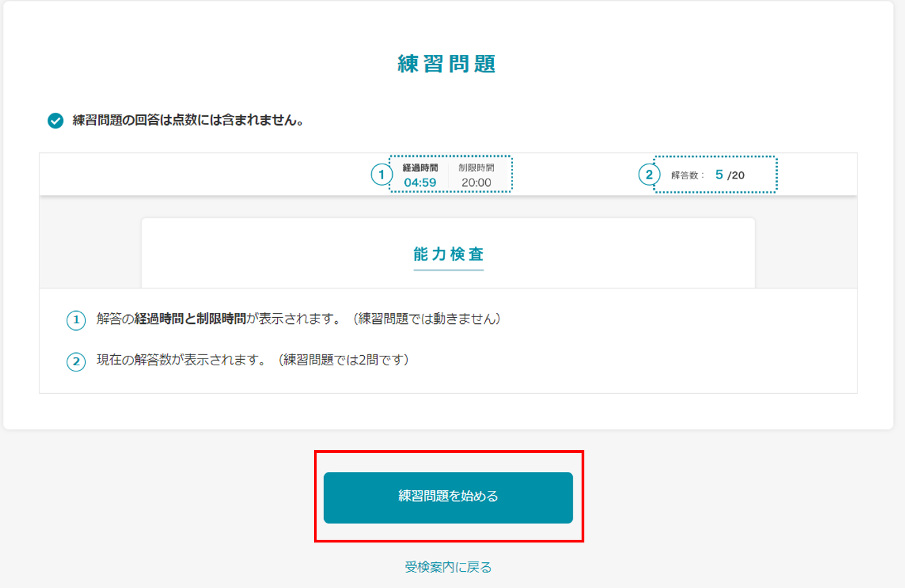This screenshot has height=588, width=905.
Task: Click the /20 total questions text
Action: click(736, 175)
